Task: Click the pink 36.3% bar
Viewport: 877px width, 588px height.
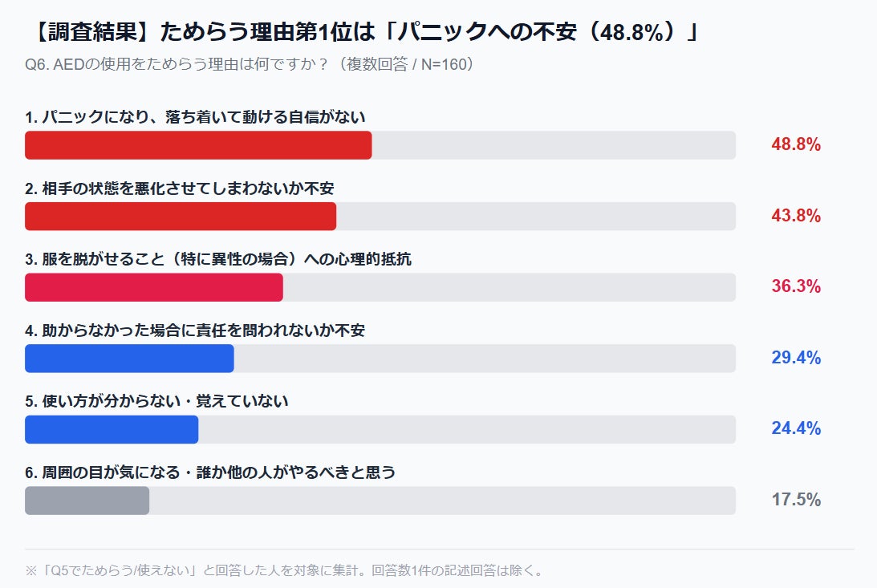Action: [x=154, y=287]
